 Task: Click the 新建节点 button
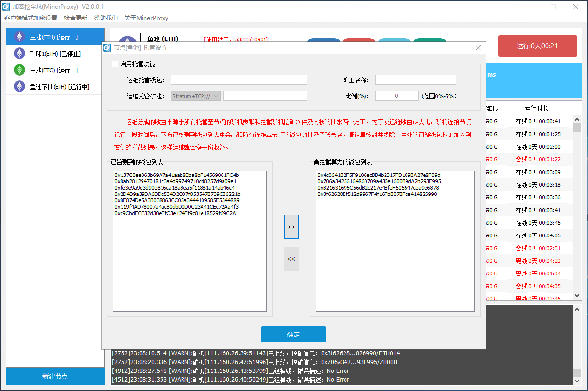tap(55, 376)
